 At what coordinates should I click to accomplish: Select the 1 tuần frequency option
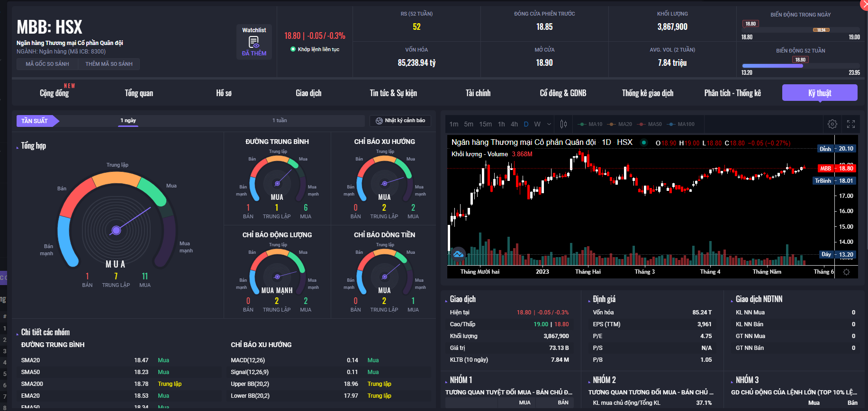[x=280, y=121]
